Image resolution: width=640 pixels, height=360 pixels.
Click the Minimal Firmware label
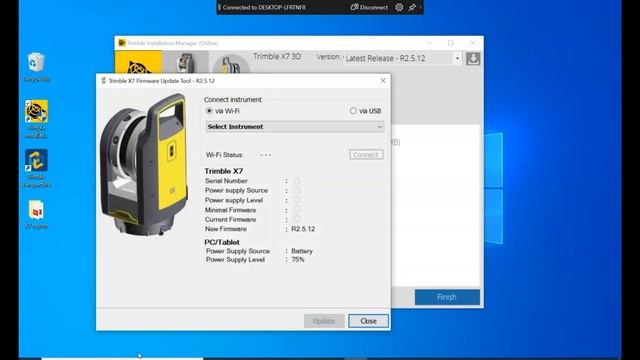click(x=230, y=210)
